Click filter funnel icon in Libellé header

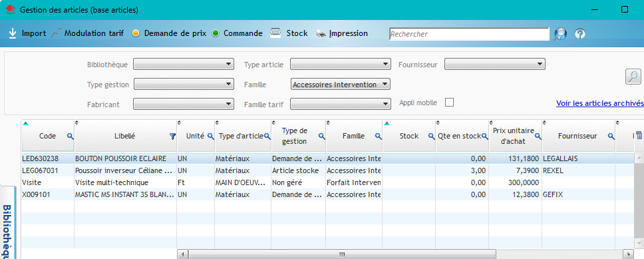(172, 136)
